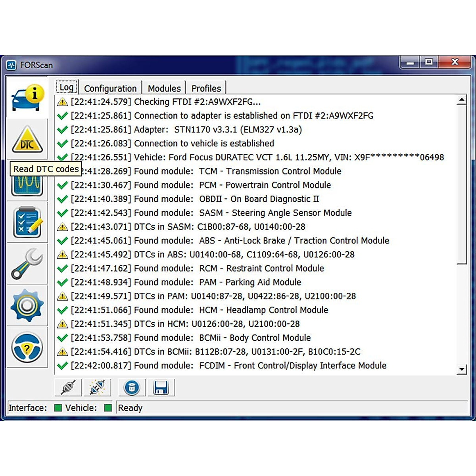This screenshot has width=476, height=476.
Task: Switch to the Profiles tab
Action: coord(206,88)
